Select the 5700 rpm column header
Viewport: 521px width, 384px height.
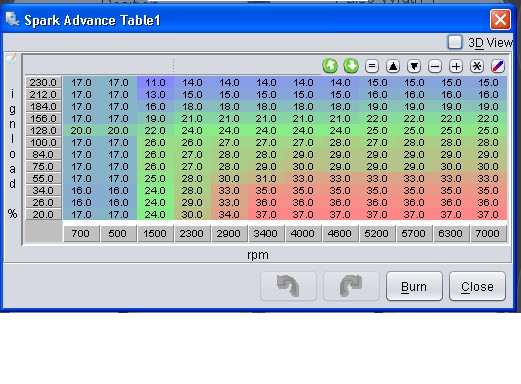click(x=414, y=233)
